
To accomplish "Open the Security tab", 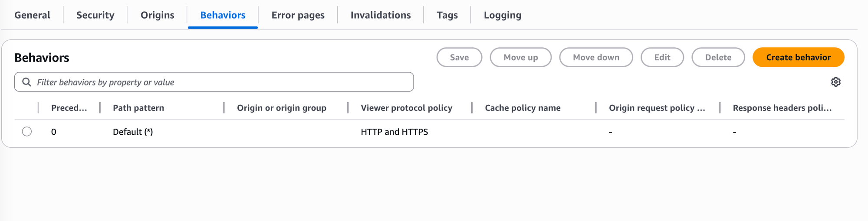I will point(95,15).
